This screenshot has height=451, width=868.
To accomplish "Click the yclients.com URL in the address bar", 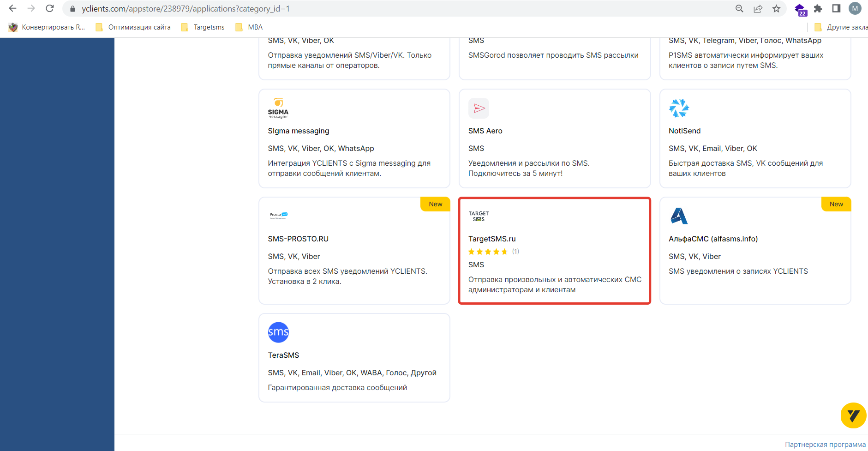I will click(x=186, y=9).
